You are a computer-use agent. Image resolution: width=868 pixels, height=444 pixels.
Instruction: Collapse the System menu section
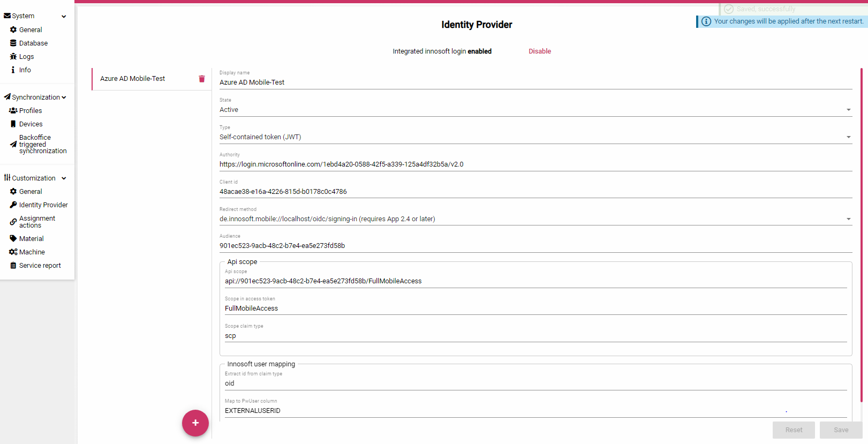point(64,17)
